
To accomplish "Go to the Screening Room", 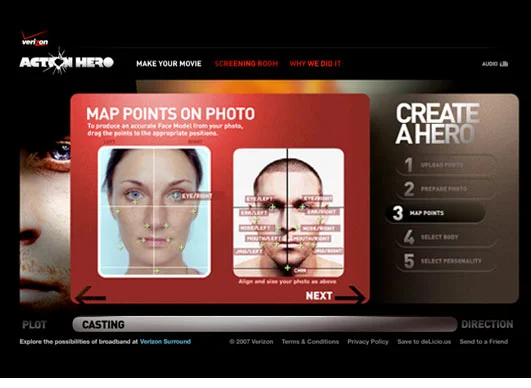I will tap(246, 64).
